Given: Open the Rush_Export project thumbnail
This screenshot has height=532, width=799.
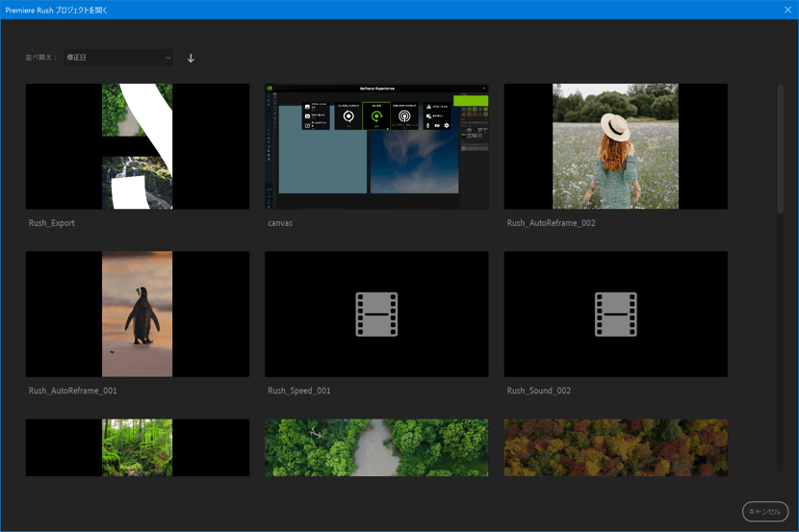Looking at the screenshot, I should pyautogui.click(x=137, y=146).
